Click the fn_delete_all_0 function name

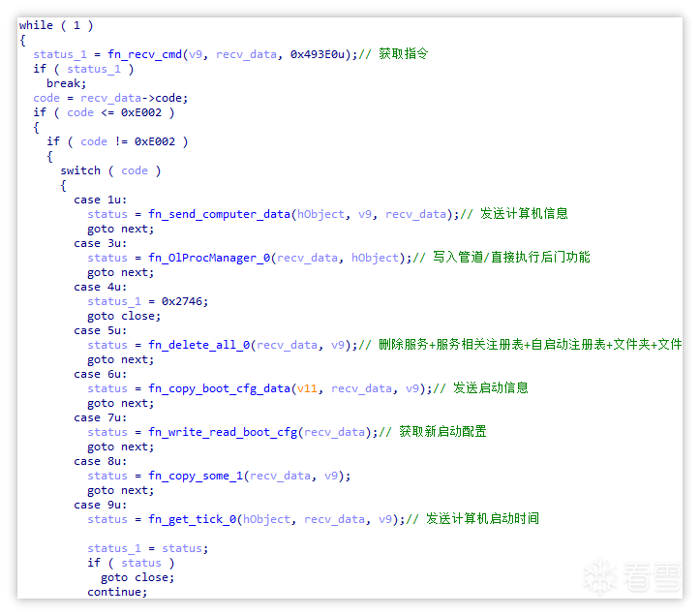tap(199, 345)
